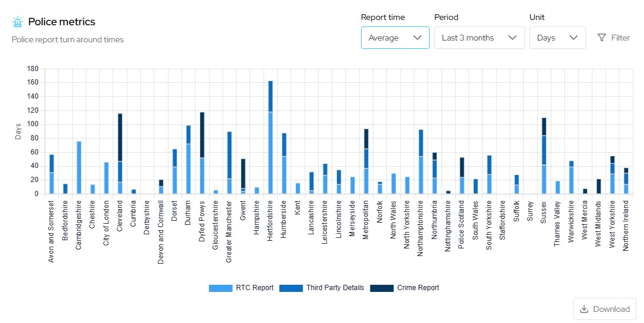Click the Crime Report dark navy swatch
The height and width of the screenshot is (323, 644).
coord(382,288)
